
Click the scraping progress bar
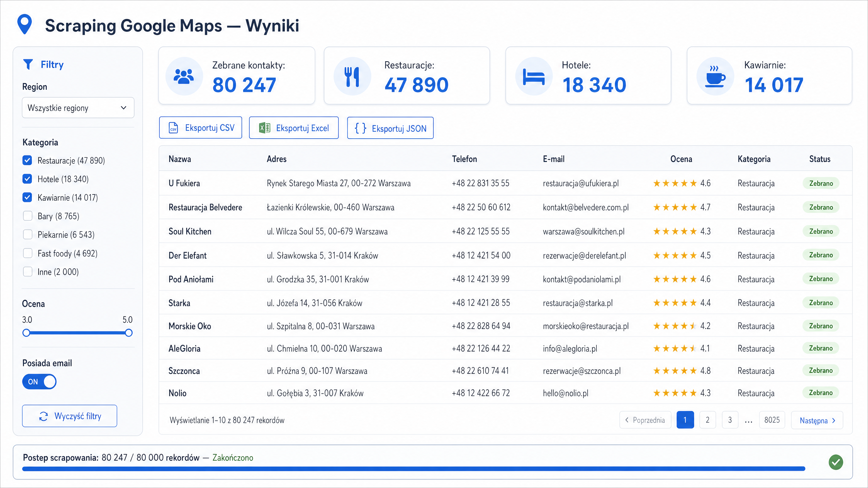(x=414, y=469)
